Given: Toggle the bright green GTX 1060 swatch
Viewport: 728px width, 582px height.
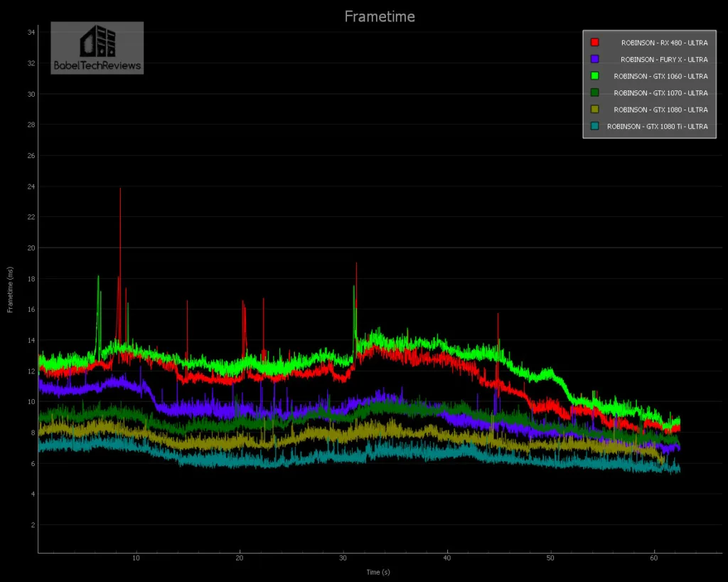Looking at the screenshot, I should [595, 76].
